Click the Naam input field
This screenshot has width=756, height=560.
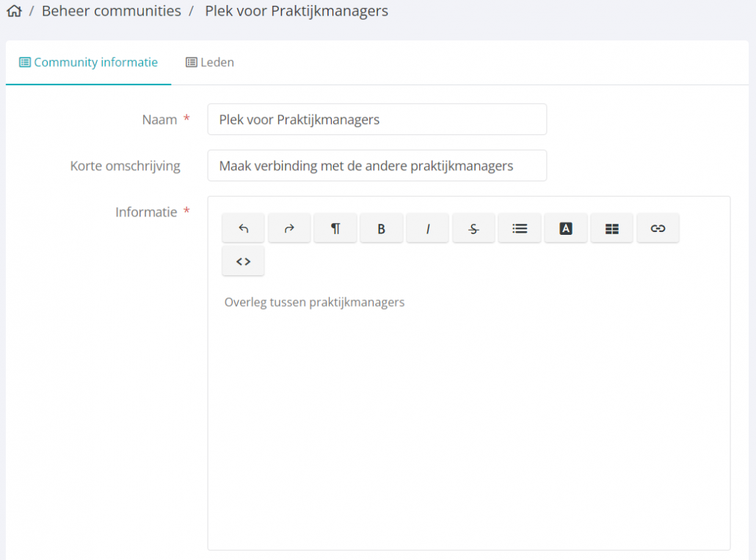[x=377, y=119]
